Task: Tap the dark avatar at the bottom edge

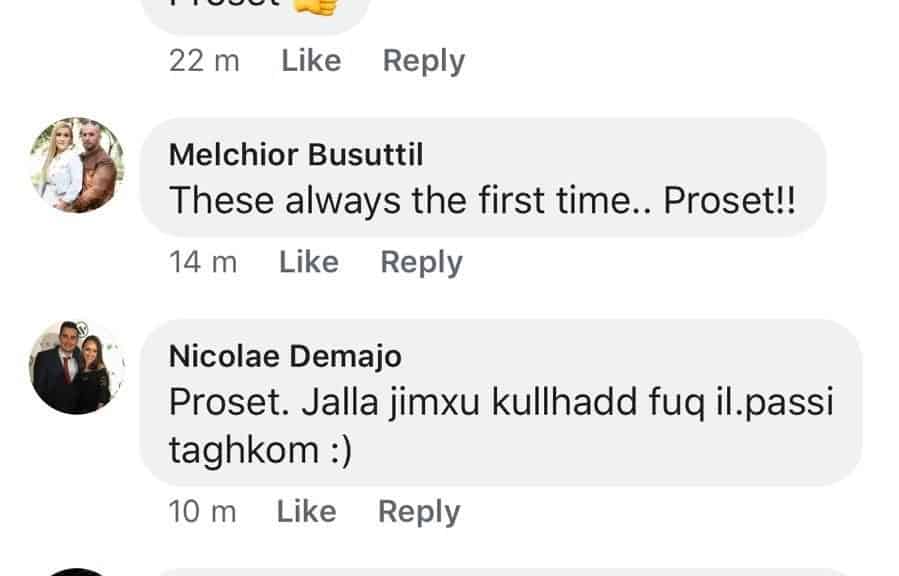Action: pyautogui.click(x=76, y=571)
